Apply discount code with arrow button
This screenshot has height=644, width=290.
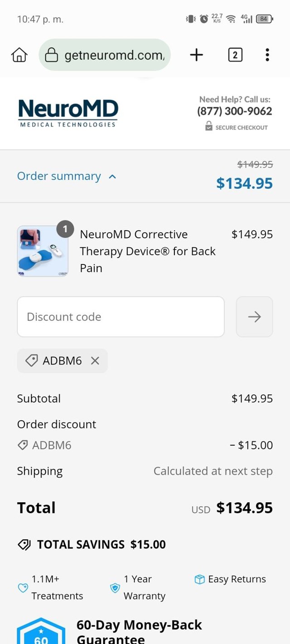254,317
